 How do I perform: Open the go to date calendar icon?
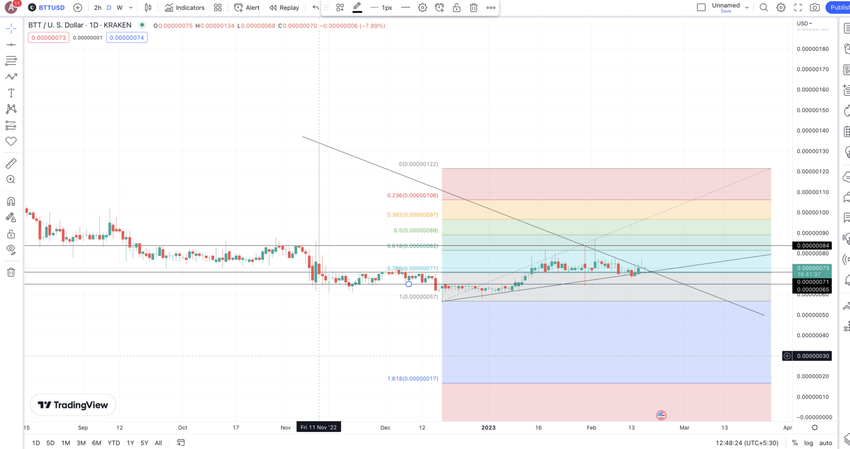point(181,443)
